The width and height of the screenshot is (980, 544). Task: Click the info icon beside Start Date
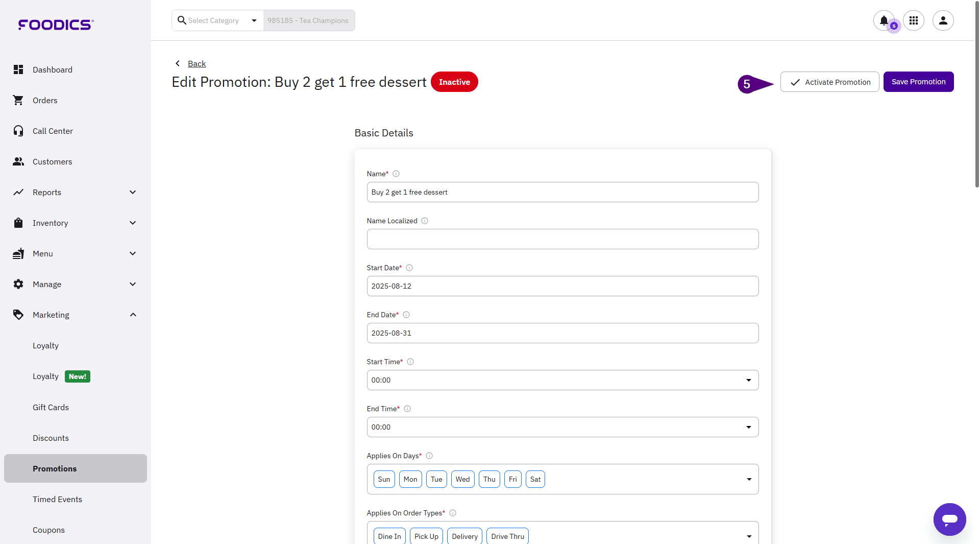point(409,268)
